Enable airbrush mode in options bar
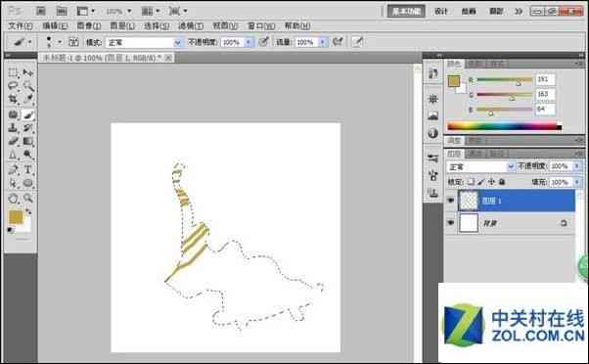 point(338,42)
